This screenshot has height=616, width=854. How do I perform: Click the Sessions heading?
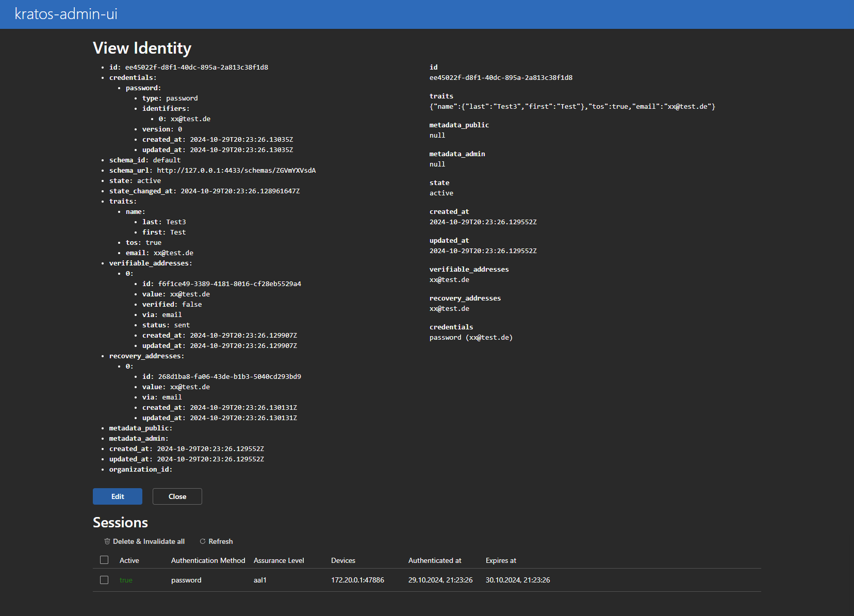120,523
